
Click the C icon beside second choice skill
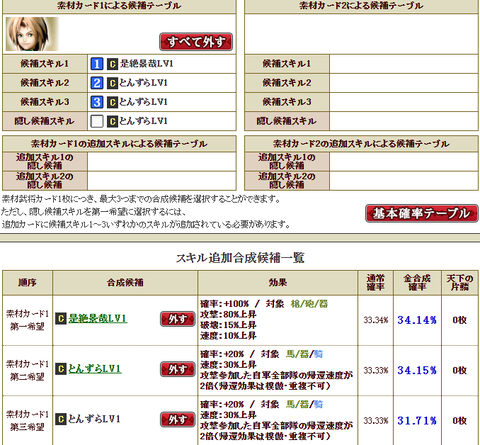pos(61,369)
